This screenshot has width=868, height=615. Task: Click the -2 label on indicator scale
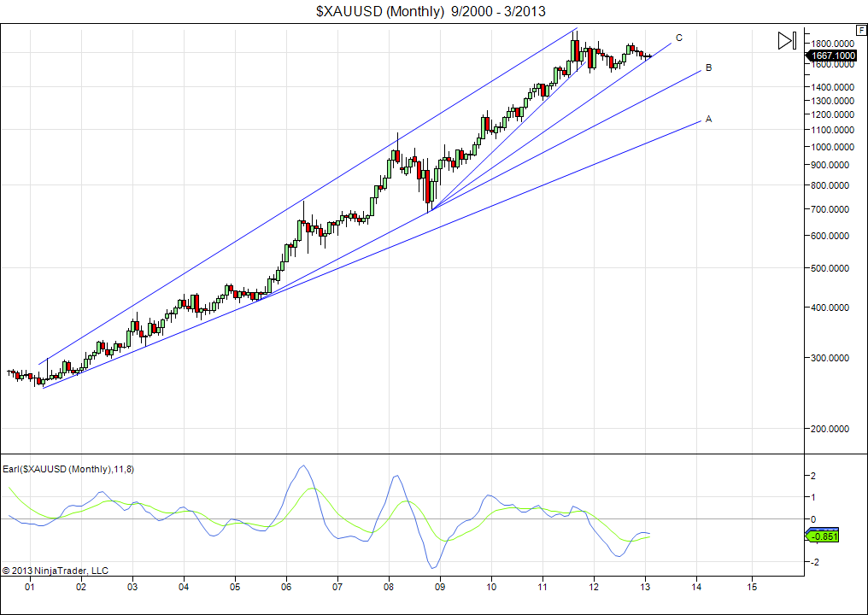814,562
